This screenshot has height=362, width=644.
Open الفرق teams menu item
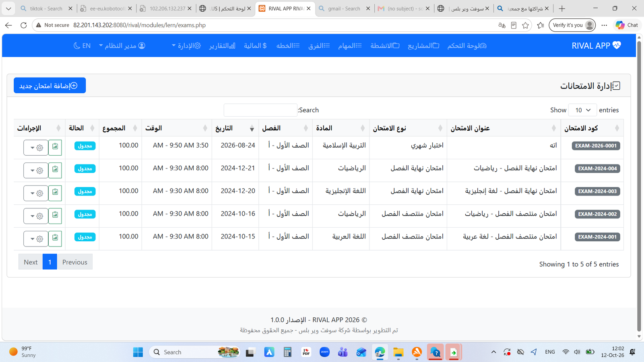(319, 45)
